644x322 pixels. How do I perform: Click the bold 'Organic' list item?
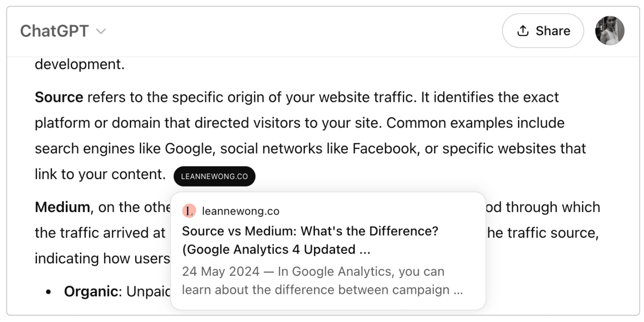(x=91, y=291)
